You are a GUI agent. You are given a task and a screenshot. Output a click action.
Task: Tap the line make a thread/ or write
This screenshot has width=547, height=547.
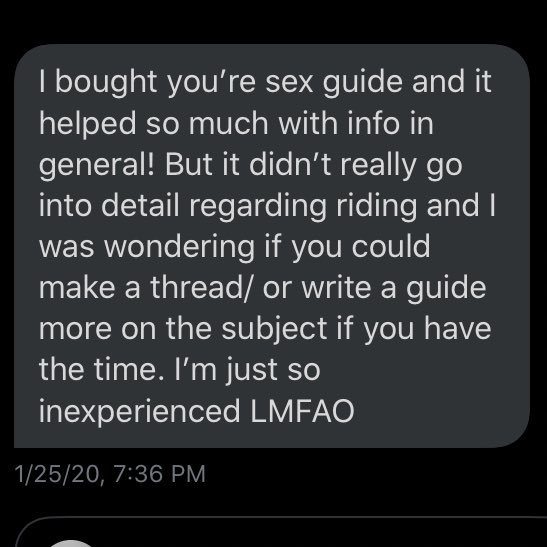(x=262, y=288)
